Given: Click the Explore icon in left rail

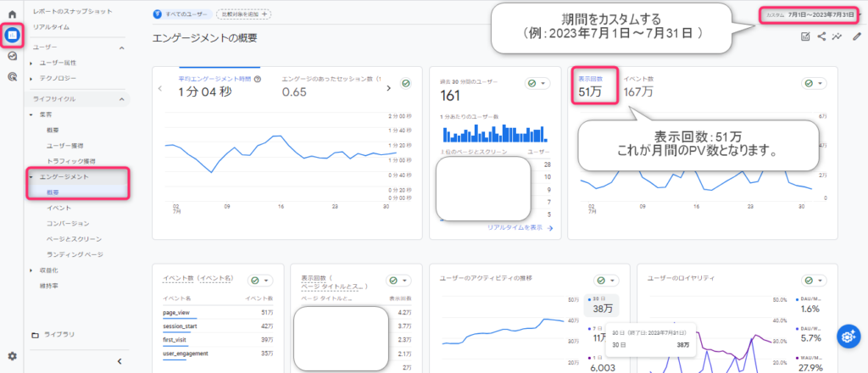Looking at the screenshot, I should [x=12, y=56].
